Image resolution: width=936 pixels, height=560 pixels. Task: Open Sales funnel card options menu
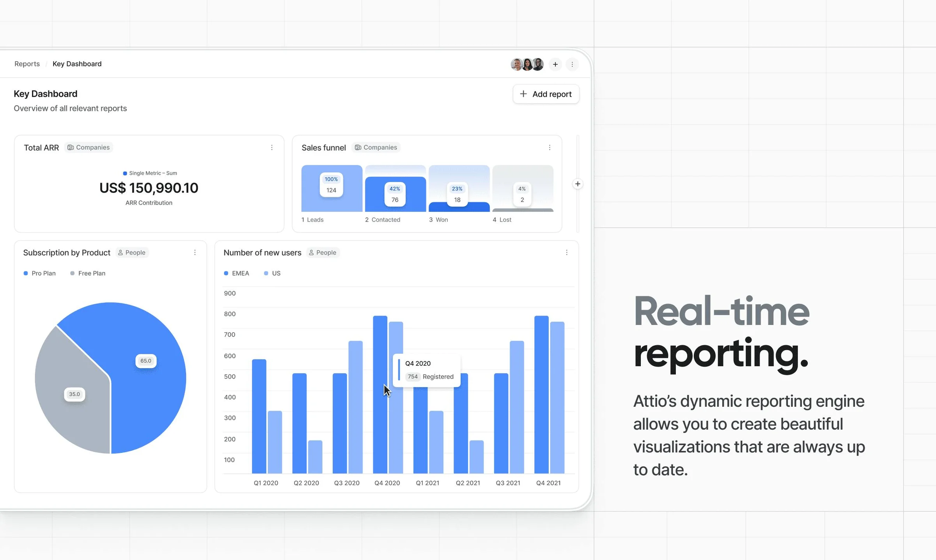click(550, 147)
